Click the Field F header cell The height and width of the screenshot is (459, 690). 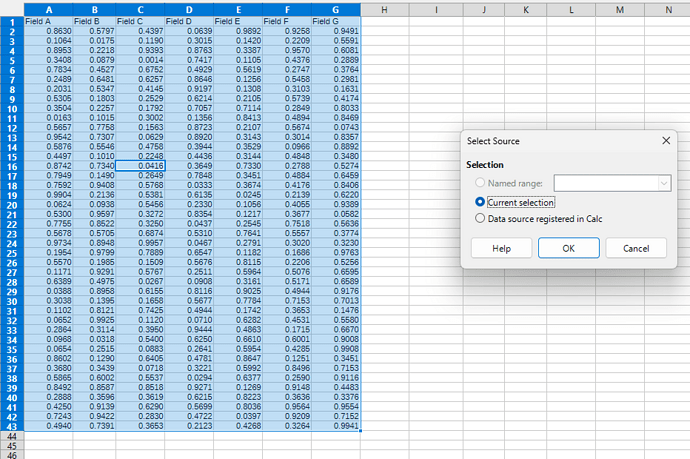point(287,21)
